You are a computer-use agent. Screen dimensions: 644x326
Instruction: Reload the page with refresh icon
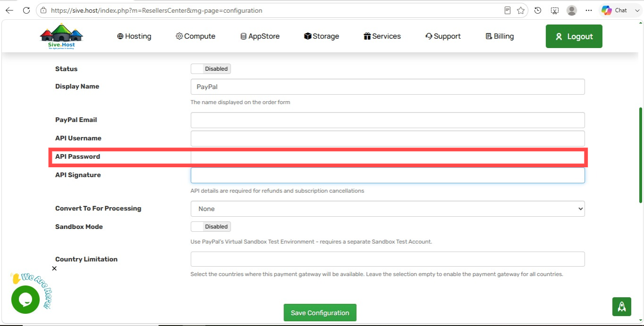26,10
